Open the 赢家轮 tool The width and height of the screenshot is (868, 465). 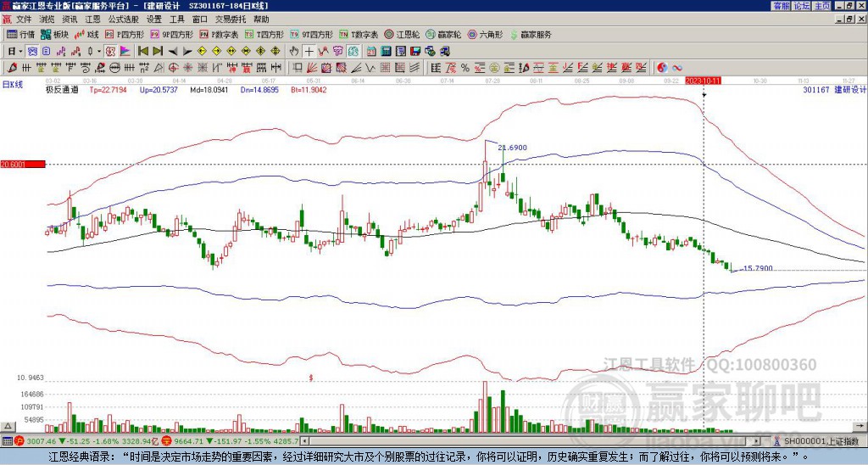(444, 34)
